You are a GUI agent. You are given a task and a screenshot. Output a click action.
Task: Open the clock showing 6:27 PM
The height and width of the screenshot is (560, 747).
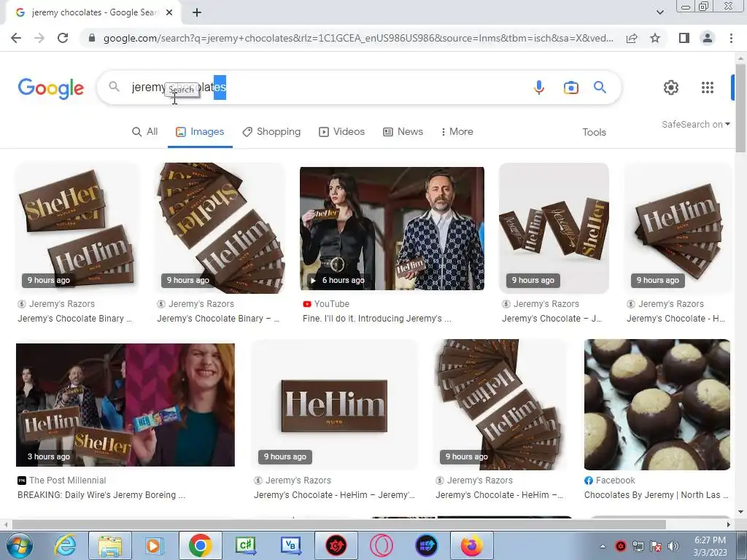[x=711, y=546]
